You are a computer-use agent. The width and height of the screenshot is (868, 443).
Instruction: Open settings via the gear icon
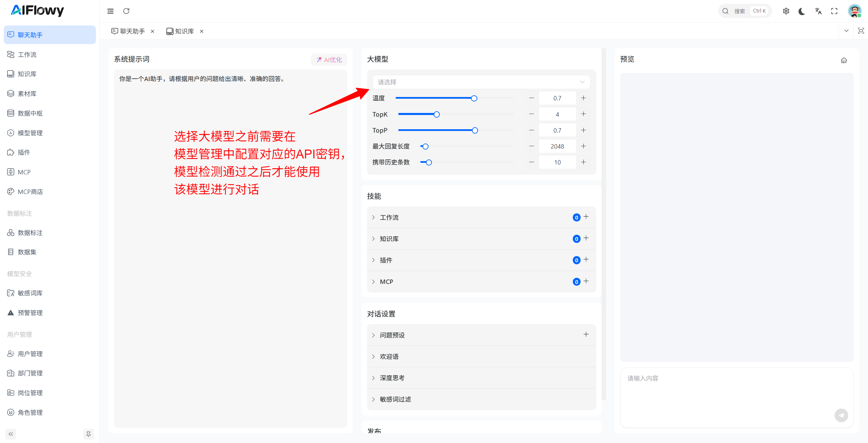click(x=786, y=11)
